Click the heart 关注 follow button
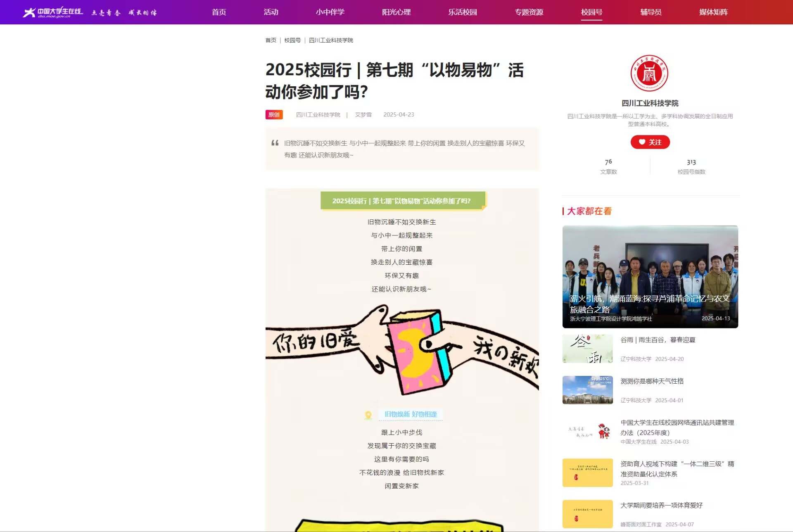This screenshot has width=793, height=532. click(x=650, y=142)
